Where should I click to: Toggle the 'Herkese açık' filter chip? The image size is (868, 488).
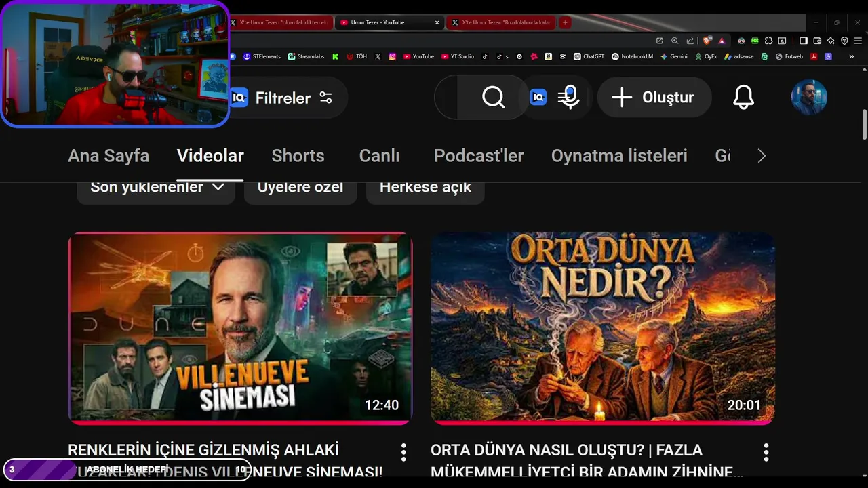tap(425, 187)
